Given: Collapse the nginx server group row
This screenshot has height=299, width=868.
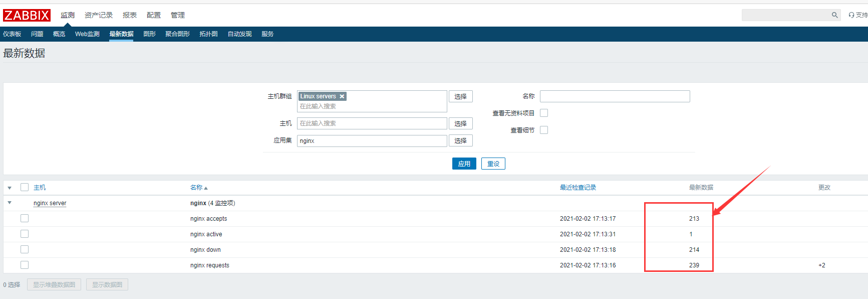Looking at the screenshot, I should (10, 203).
